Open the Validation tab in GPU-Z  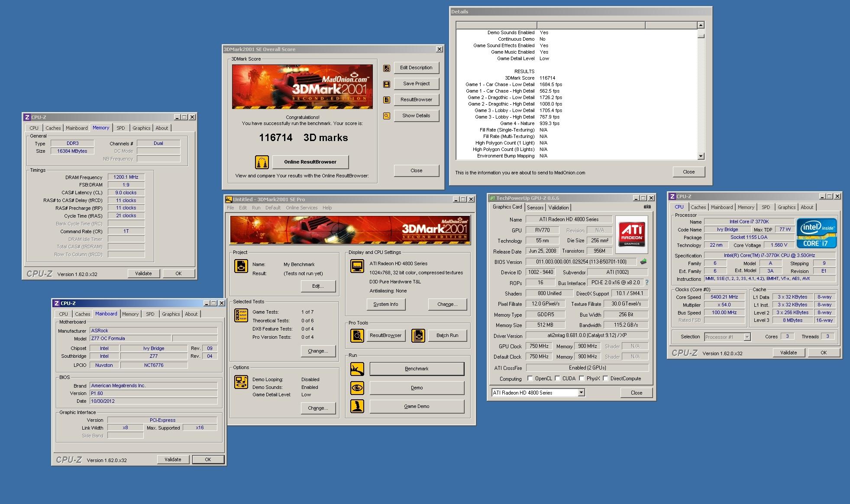559,208
